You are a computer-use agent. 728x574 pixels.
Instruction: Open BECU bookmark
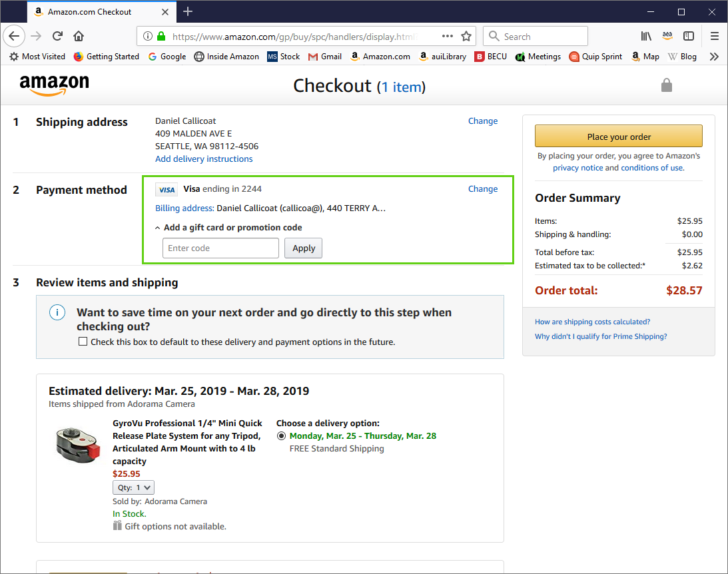click(x=491, y=57)
